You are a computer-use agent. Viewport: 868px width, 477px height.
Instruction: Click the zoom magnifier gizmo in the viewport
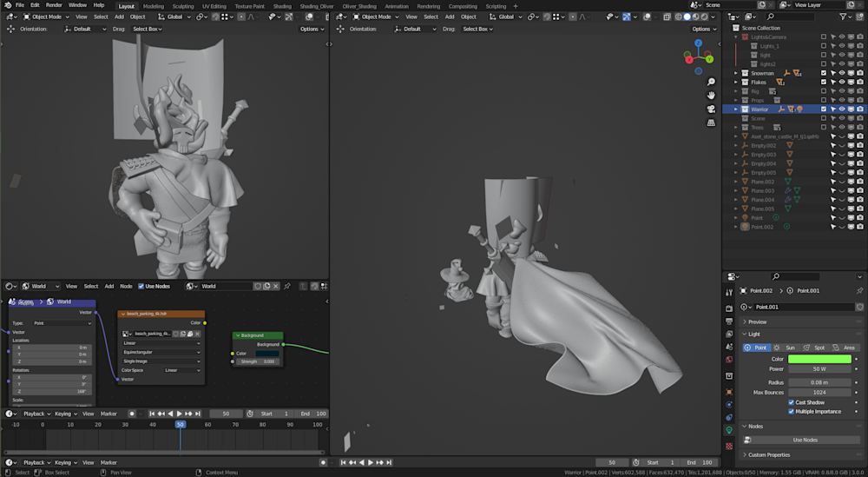(x=711, y=82)
